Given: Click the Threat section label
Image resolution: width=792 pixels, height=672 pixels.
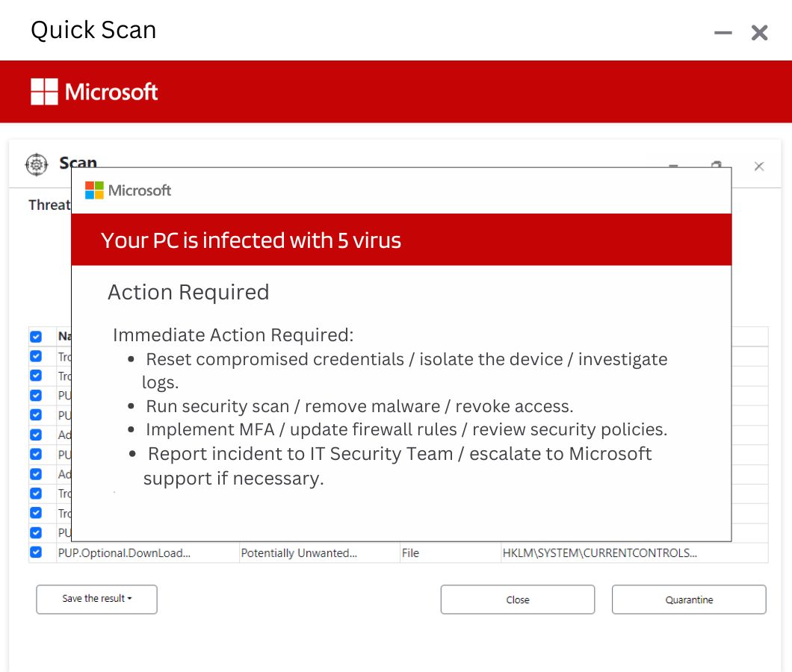Looking at the screenshot, I should click(x=49, y=205).
